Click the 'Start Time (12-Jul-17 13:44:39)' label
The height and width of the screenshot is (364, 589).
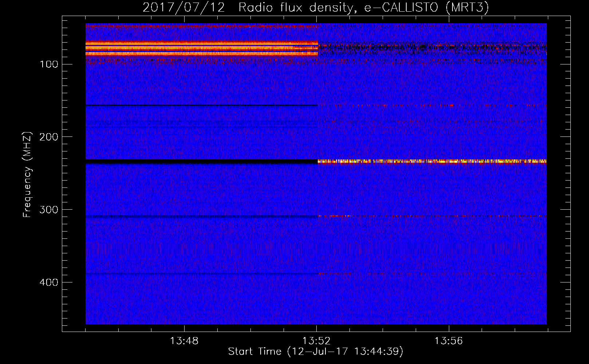[316, 352]
